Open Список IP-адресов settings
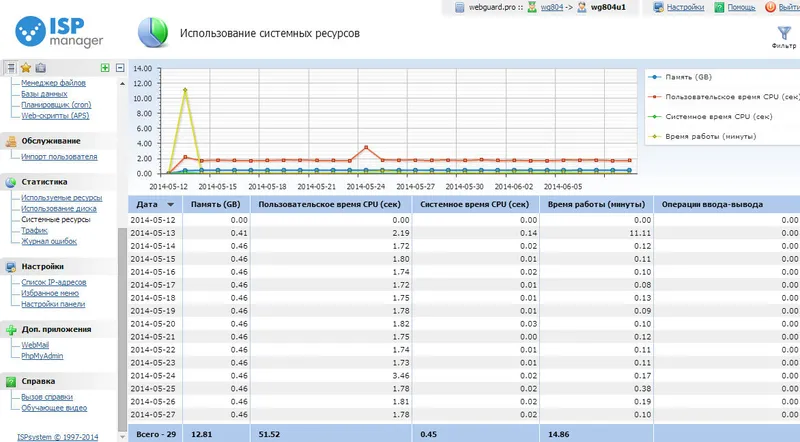800x442 pixels. pyautogui.click(x=54, y=282)
